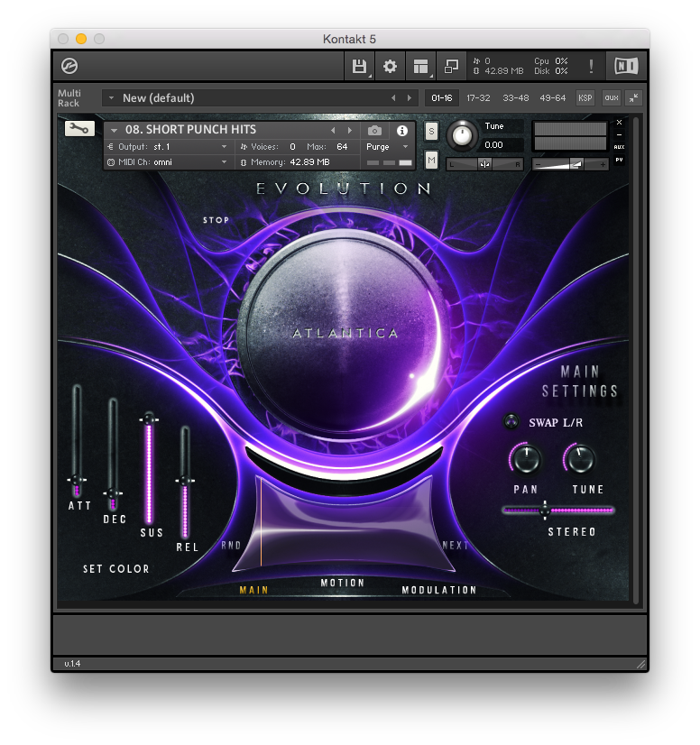Mute the instrument with M button
The width and height of the screenshot is (700, 745).
(431, 161)
